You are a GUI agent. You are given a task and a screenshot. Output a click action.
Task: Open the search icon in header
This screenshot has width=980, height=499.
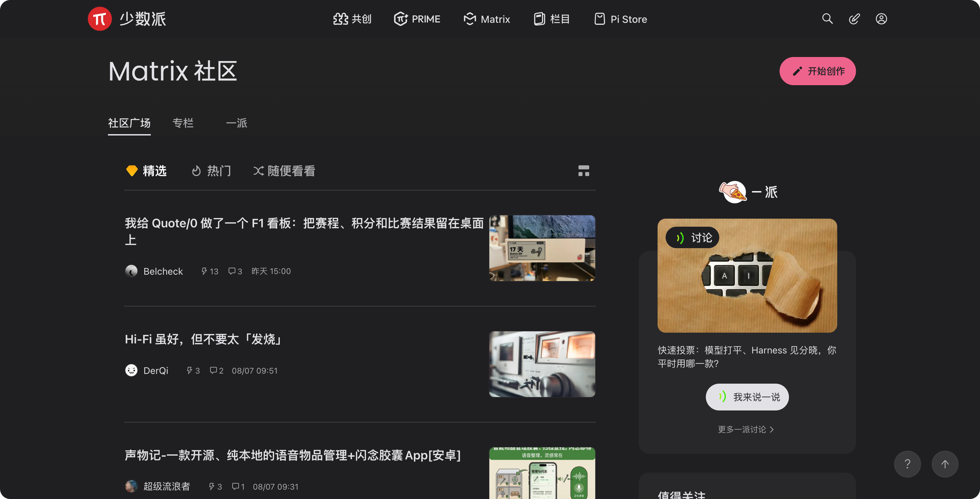click(827, 19)
